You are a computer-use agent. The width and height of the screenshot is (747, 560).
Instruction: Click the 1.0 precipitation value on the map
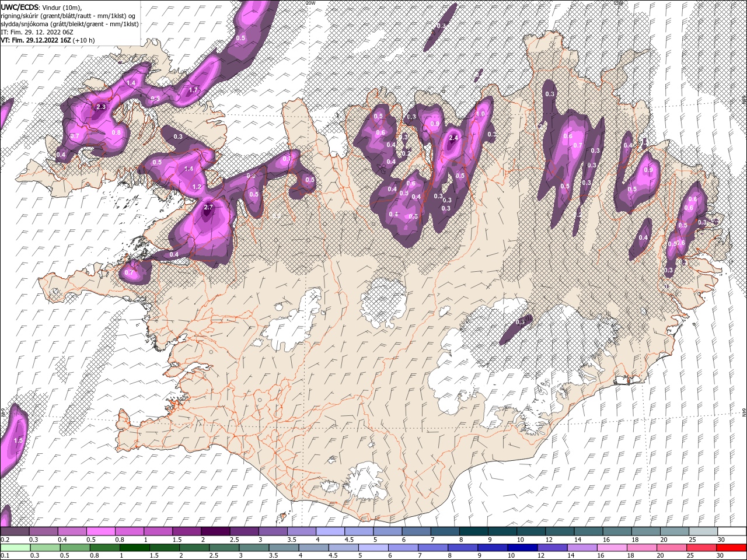pyautogui.click(x=480, y=114)
